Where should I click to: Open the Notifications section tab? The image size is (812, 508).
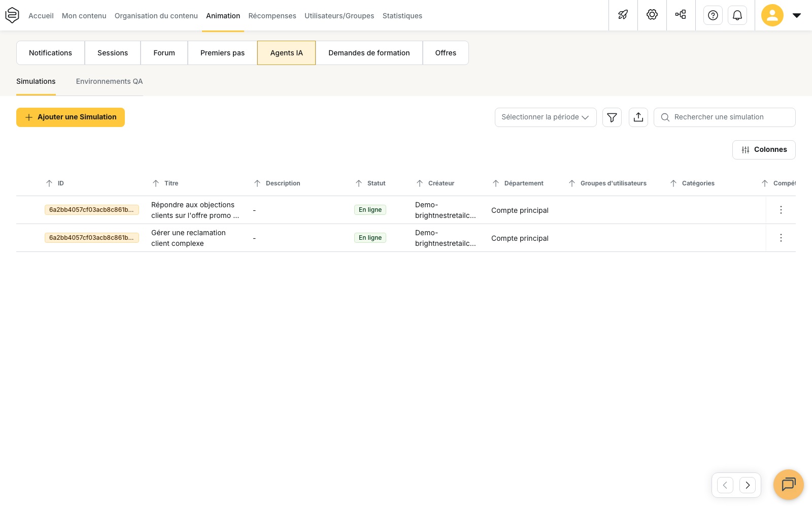pos(51,53)
